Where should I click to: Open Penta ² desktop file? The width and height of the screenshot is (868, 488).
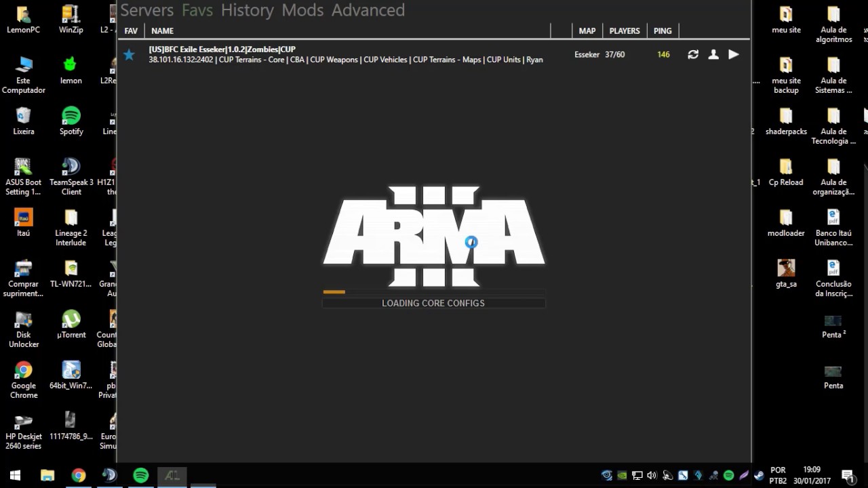click(x=833, y=325)
